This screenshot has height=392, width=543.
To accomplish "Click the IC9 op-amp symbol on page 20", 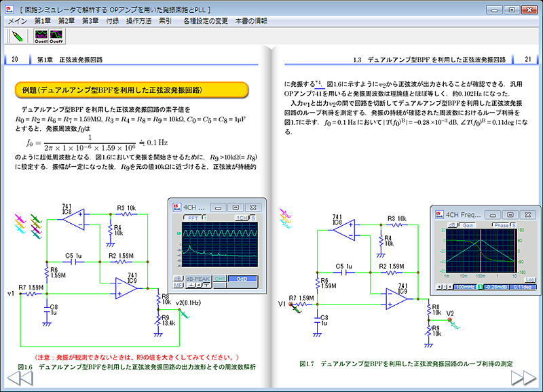I will (x=126, y=288).
